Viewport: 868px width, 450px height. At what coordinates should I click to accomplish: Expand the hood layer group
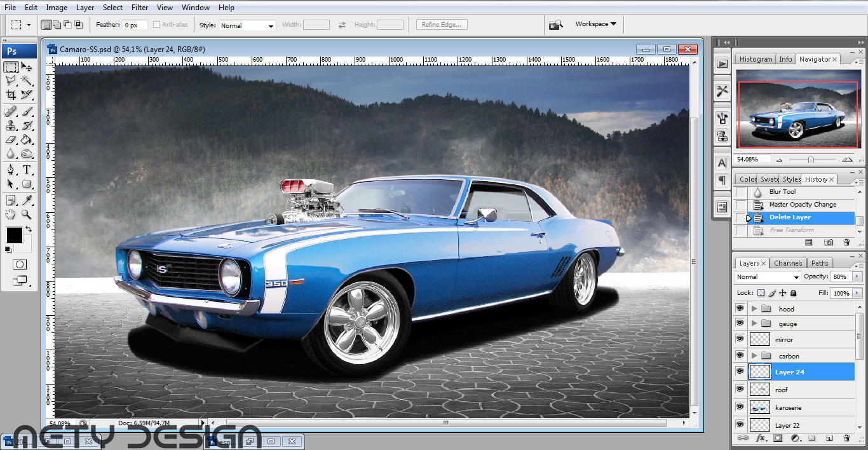pos(754,308)
